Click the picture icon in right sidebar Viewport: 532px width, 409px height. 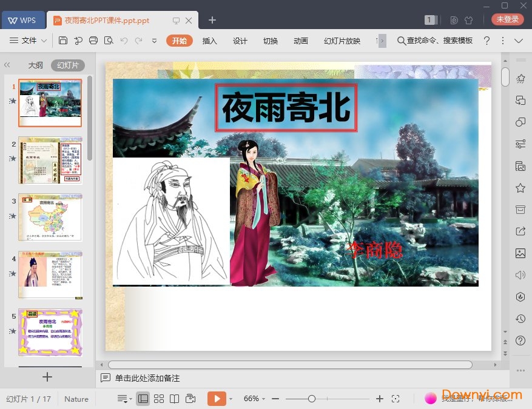(520, 253)
